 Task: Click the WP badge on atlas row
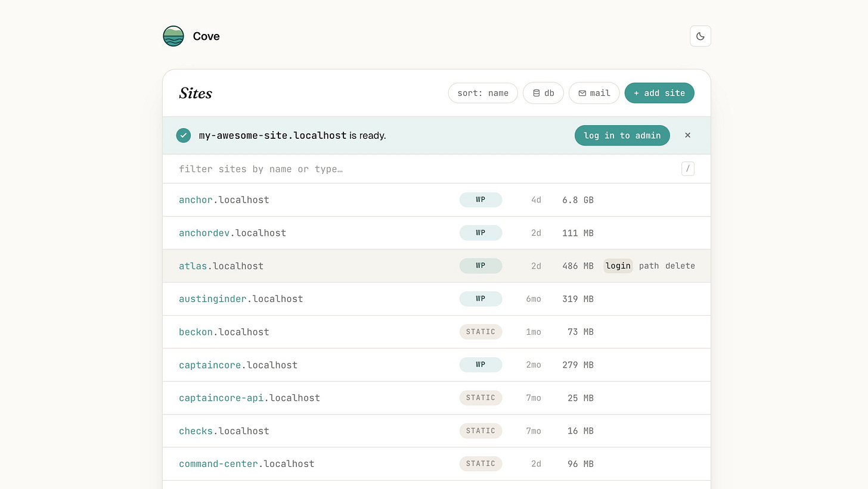pyautogui.click(x=480, y=266)
